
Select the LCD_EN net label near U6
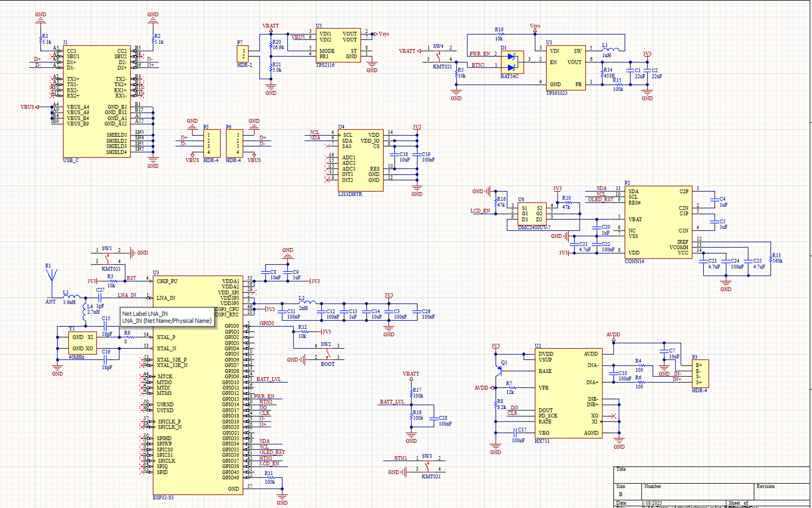coord(480,211)
